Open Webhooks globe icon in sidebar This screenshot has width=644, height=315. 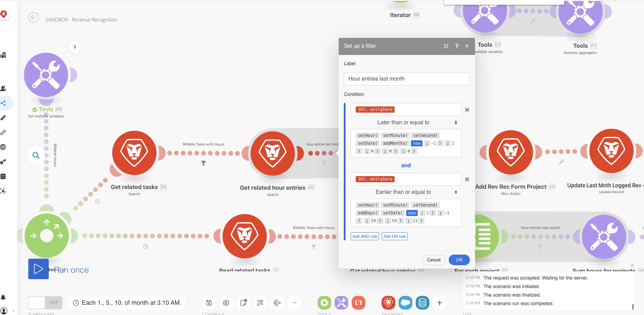(3, 147)
